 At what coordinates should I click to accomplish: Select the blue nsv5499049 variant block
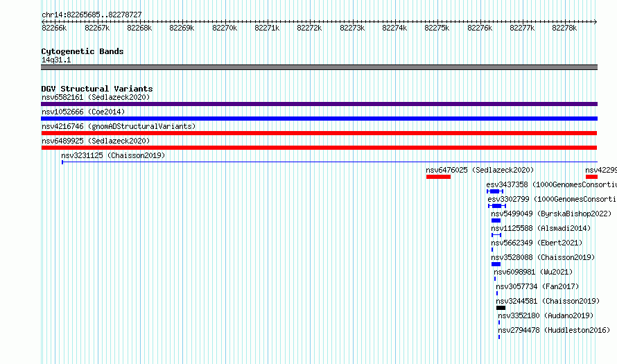[x=496, y=220]
